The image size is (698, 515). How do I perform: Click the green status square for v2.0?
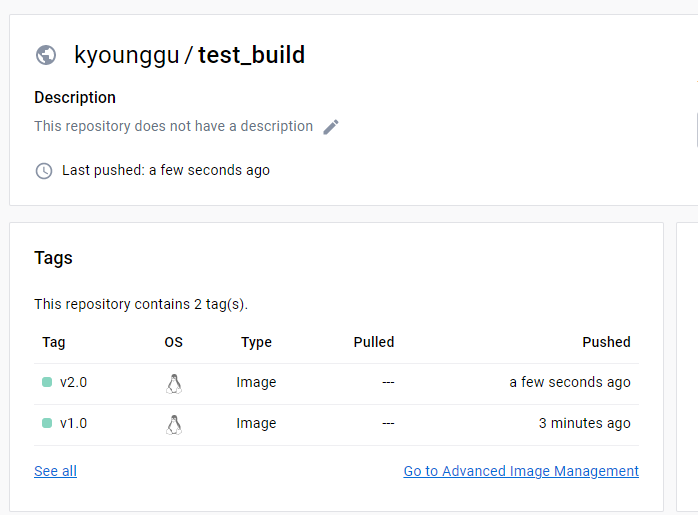point(47,382)
